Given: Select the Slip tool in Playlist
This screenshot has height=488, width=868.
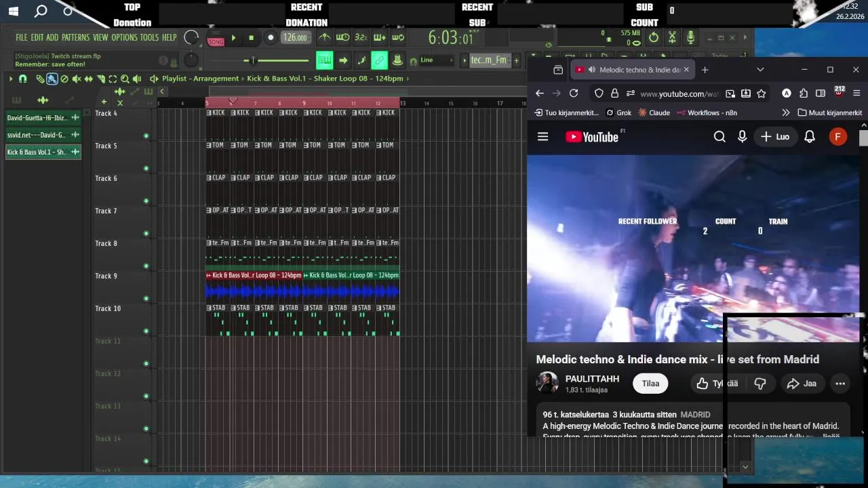Looking at the screenshot, I should coord(89,79).
